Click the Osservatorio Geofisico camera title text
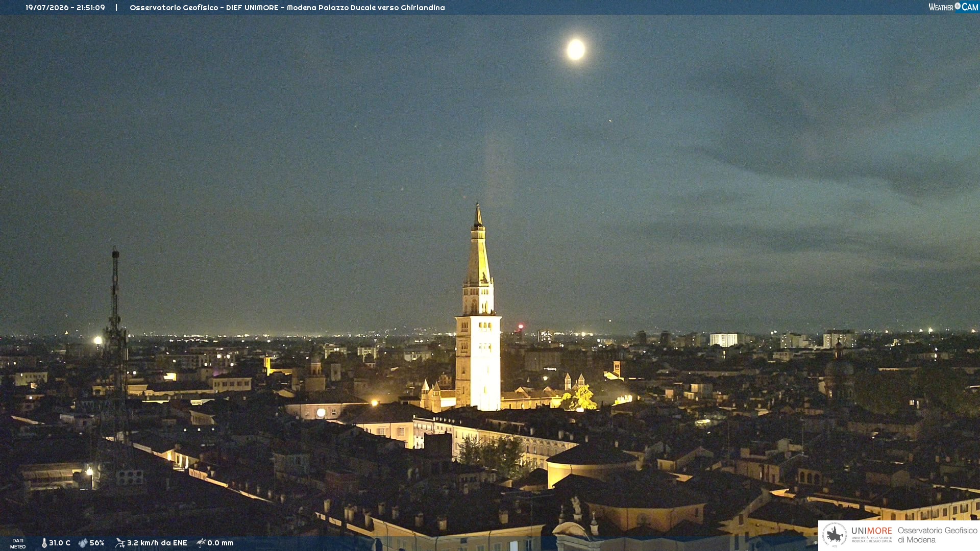Image resolution: width=980 pixels, height=551 pixels. click(287, 8)
